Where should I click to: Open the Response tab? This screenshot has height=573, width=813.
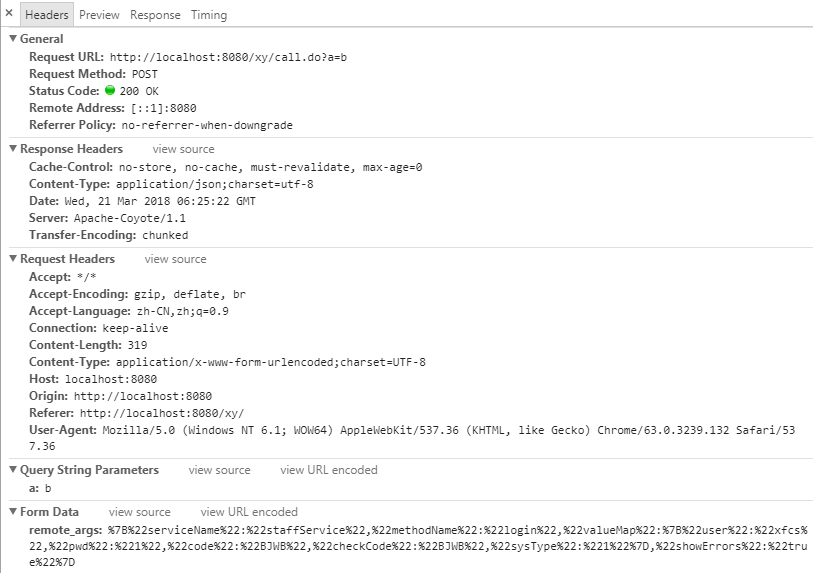click(x=155, y=15)
